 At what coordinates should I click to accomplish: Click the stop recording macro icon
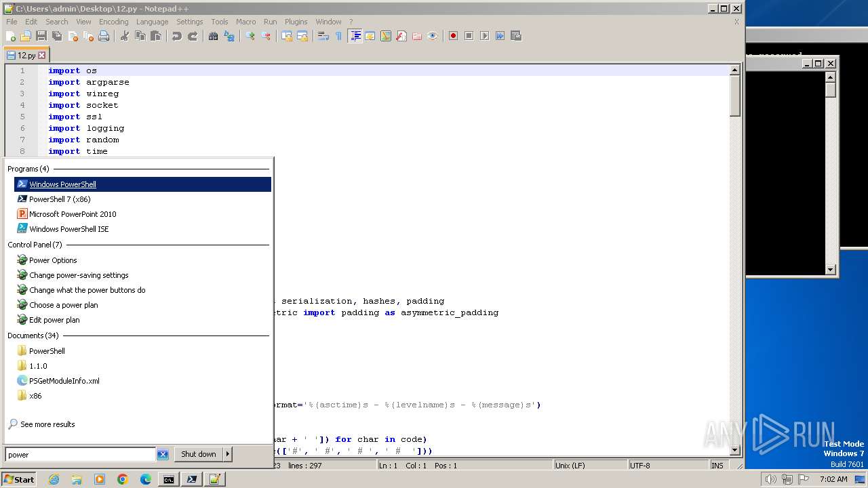[x=469, y=36]
